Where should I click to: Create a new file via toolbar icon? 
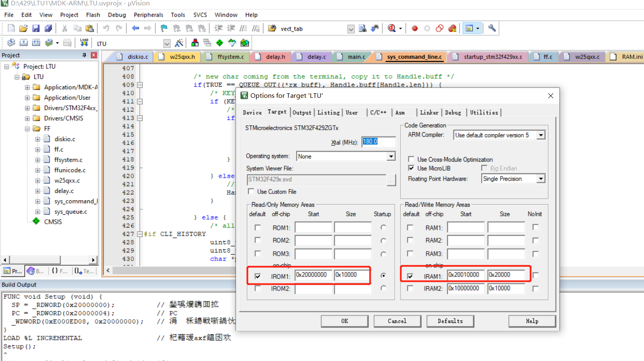pos(11,28)
